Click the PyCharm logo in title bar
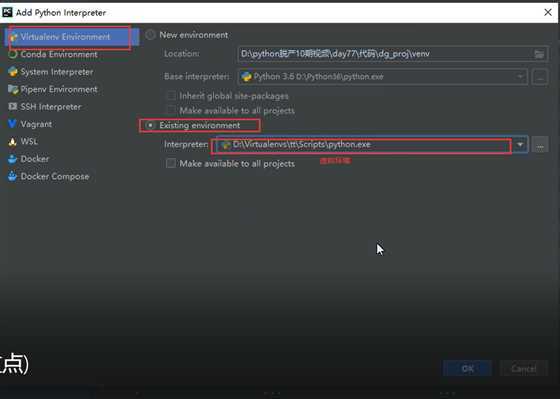This screenshot has height=399, width=560. (7, 13)
